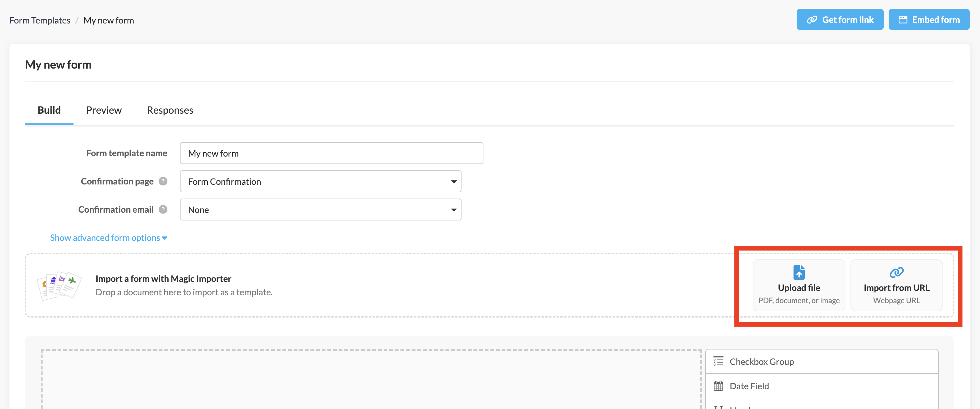Screen dimensions: 980x409
Task: Open the Confirmation page dropdown
Action: tap(320, 182)
